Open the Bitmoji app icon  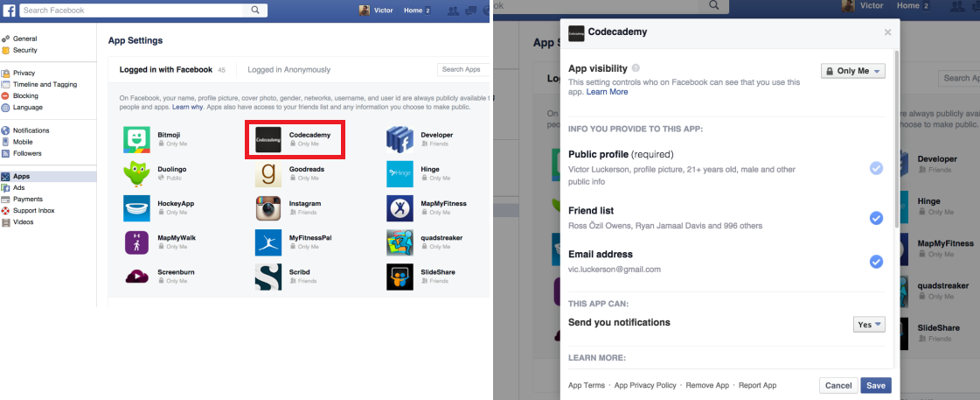136,139
